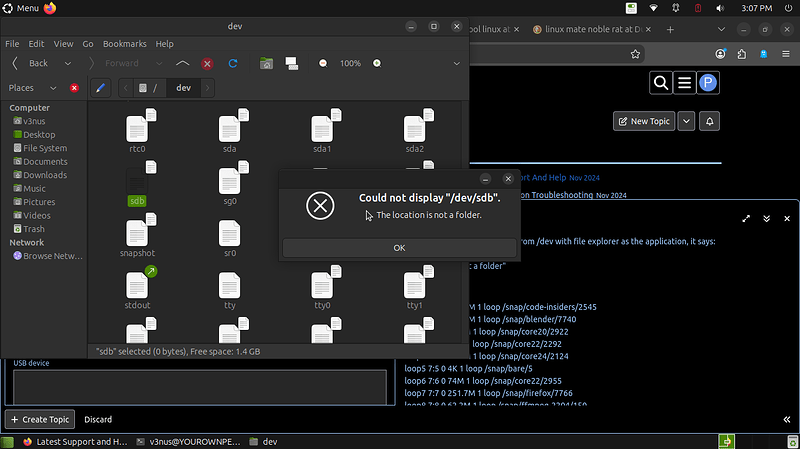Click the topic text input field
Screen dimensions: 800x449
(199, 387)
